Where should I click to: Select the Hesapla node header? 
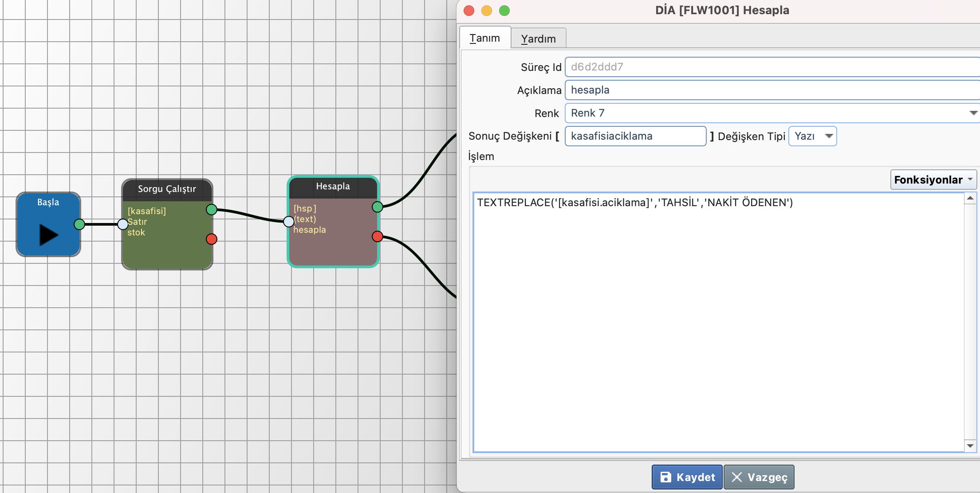(x=333, y=187)
